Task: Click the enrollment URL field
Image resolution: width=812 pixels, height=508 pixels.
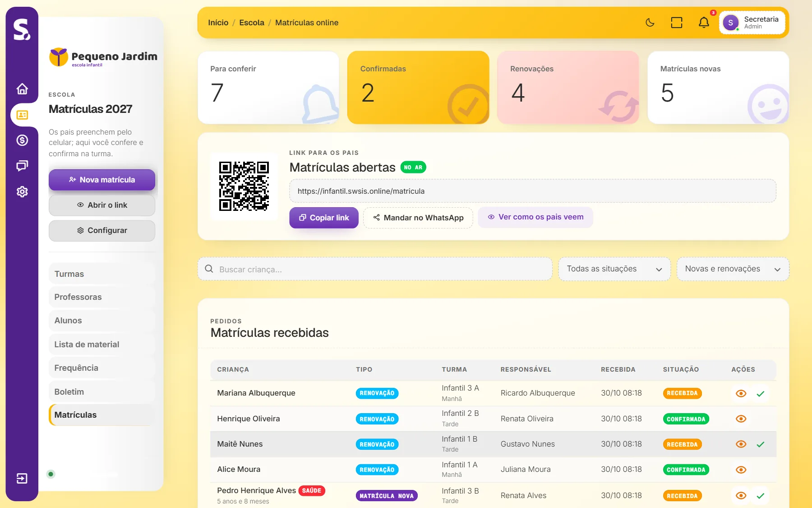Action: (x=533, y=191)
